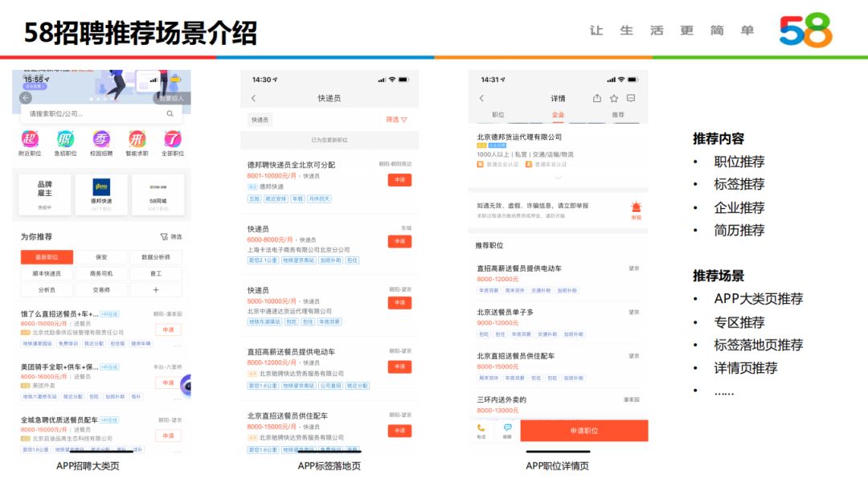
Task: Open the 品牌雇主 card
Action: 45,194
